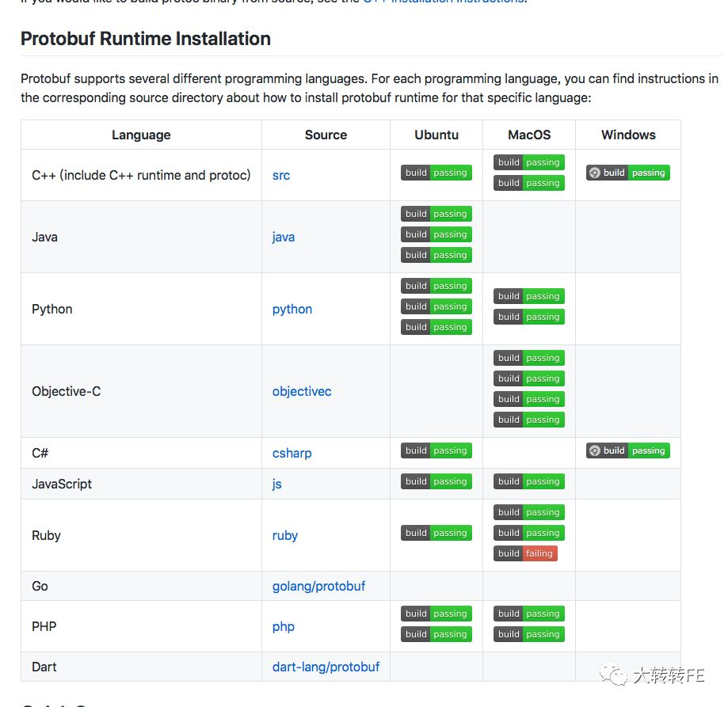This screenshot has height=707, width=728.
Task: Click the topmost Java Ubuntu build badge
Action: (436, 214)
